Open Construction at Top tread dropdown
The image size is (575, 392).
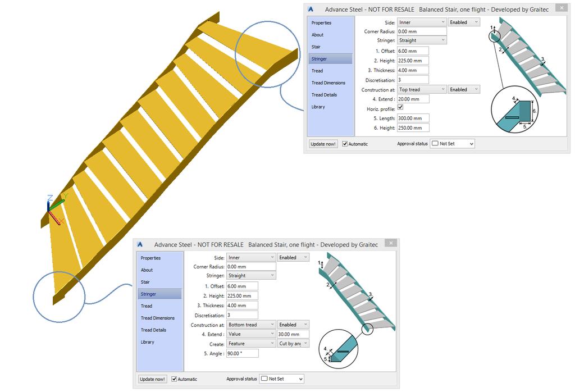pos(422,89)
